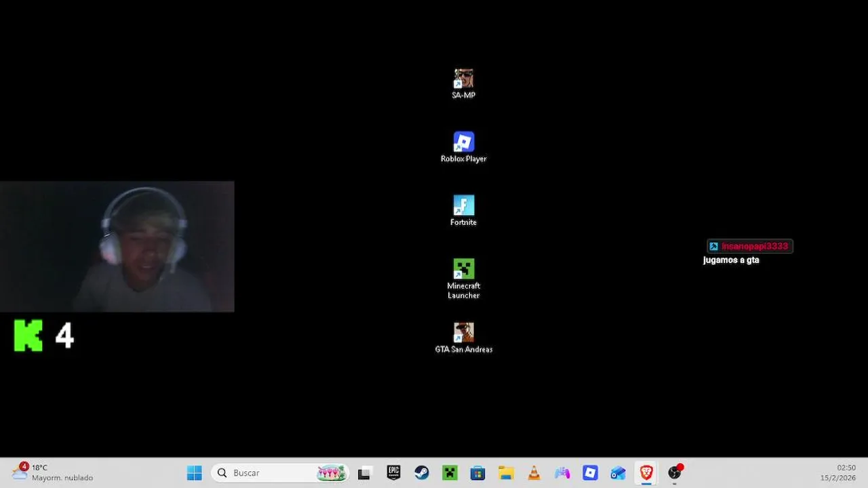
Task: Click the flower illustration in search box
Action: (x=332, y=473)
